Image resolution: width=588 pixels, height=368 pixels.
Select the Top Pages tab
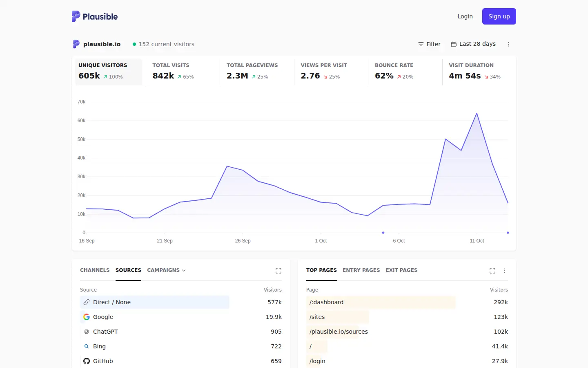pyautogui.click(x=321, y=270)
